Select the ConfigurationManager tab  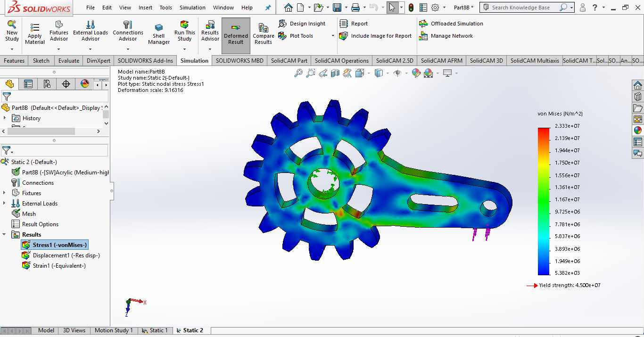pyautogui.click(x=47, y=84)
